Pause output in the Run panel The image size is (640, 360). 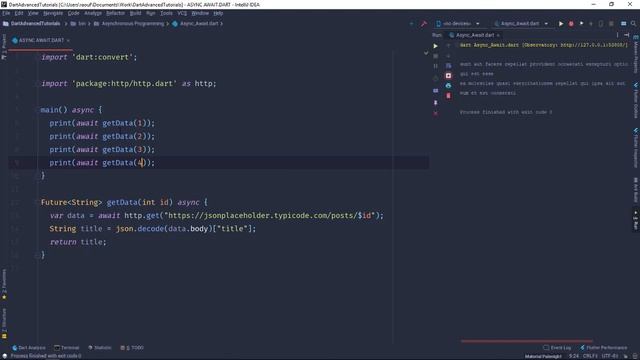click(x=436, y=66)
